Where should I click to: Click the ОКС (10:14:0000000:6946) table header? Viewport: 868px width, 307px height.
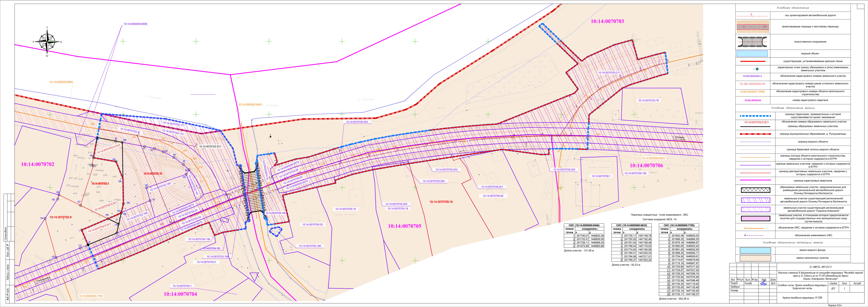pos(584,225)
